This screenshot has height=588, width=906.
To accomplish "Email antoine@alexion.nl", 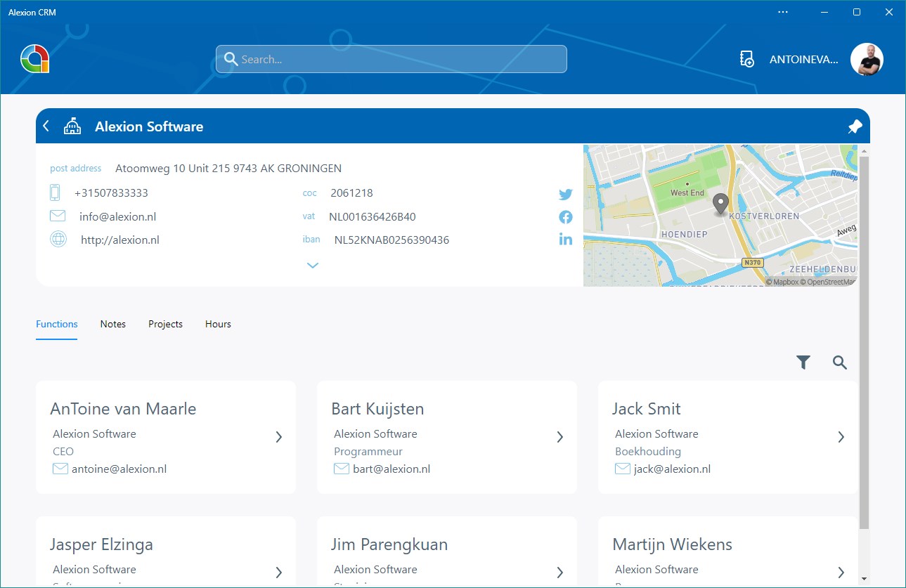I will tap(119, 469).
